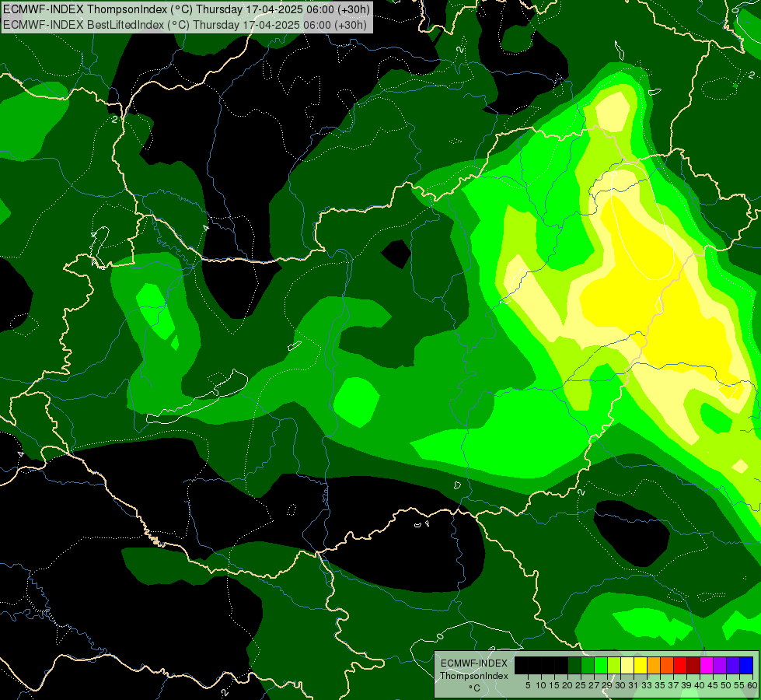Viewport: 761px width, 700px height.
Task: Click the legend scale value '10'
Action: pyautogui.click(x=541, y=685)
